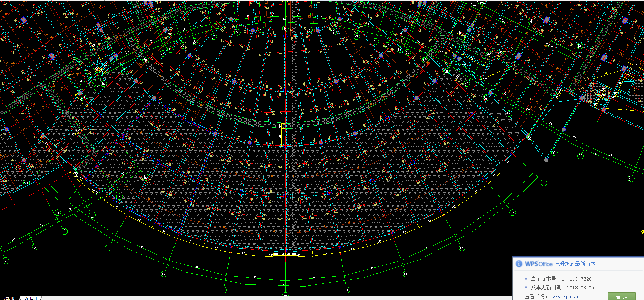Image resolution: width=644 pixels, height=300 pixels.
Task: Select axis bubble labeled 29
Action: 237,32
